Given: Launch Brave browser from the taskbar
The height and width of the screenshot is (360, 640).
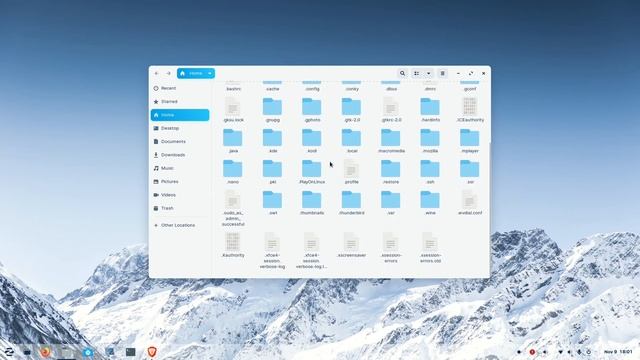Looking at the screenshot, I should [x=152, y=351].
